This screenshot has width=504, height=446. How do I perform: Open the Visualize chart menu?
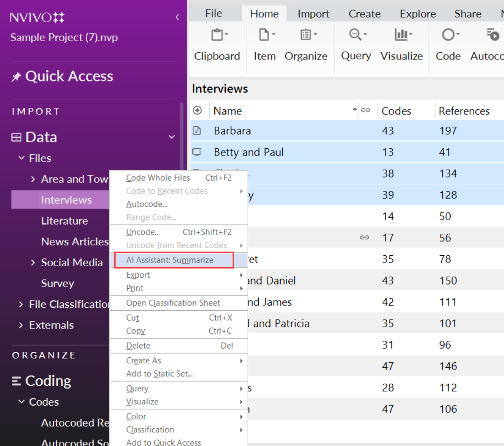[x=401, y=44]
